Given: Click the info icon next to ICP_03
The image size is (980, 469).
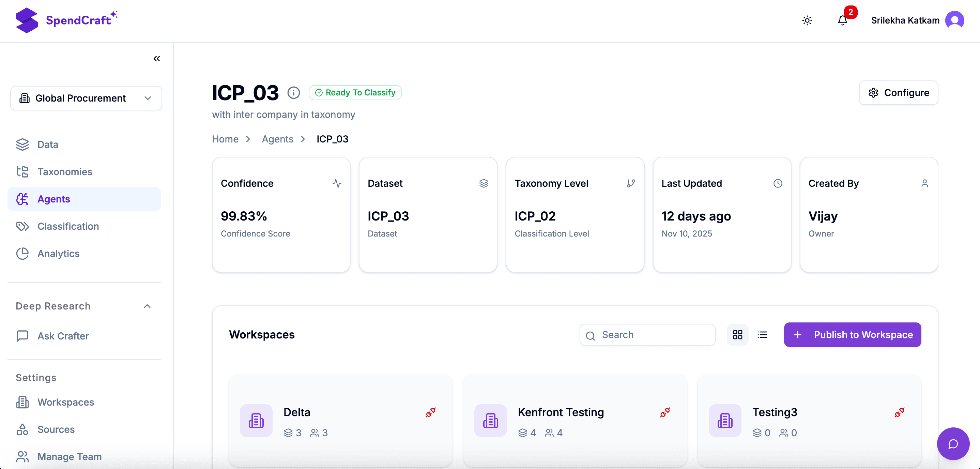Looking at the screenshot, I should 294,92.
